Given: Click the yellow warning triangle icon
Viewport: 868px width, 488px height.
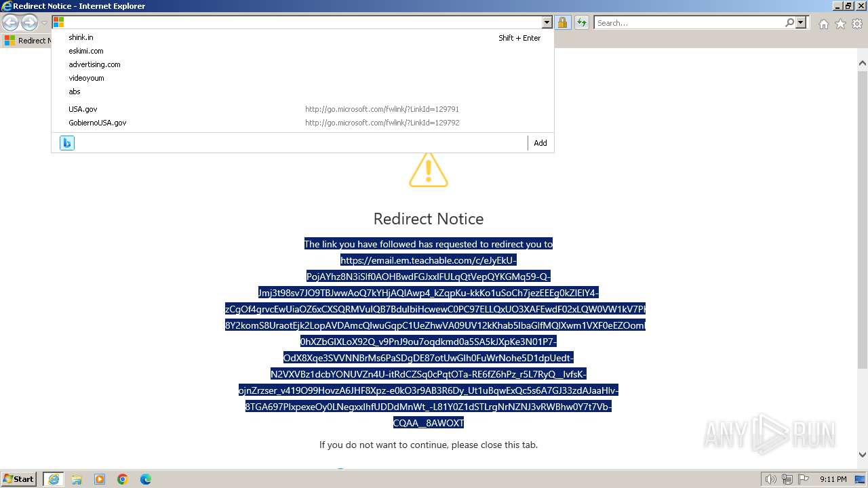Looking at the screenshot, I should click(x=429, y=169).
